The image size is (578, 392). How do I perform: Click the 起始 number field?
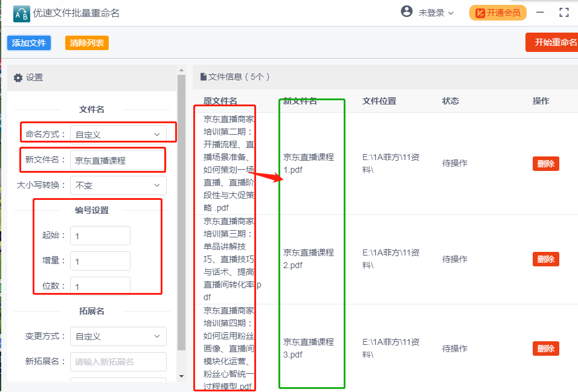tap(100, 236)
